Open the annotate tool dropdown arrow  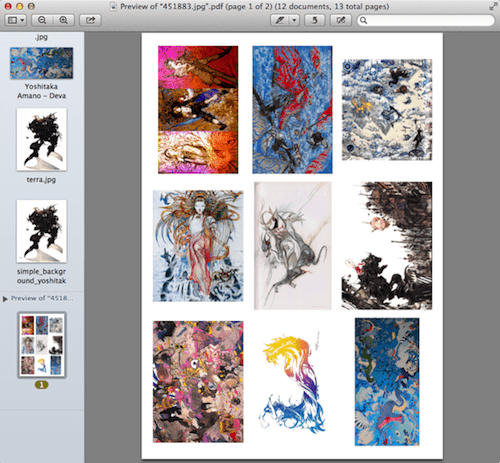(x=294, y=20)
